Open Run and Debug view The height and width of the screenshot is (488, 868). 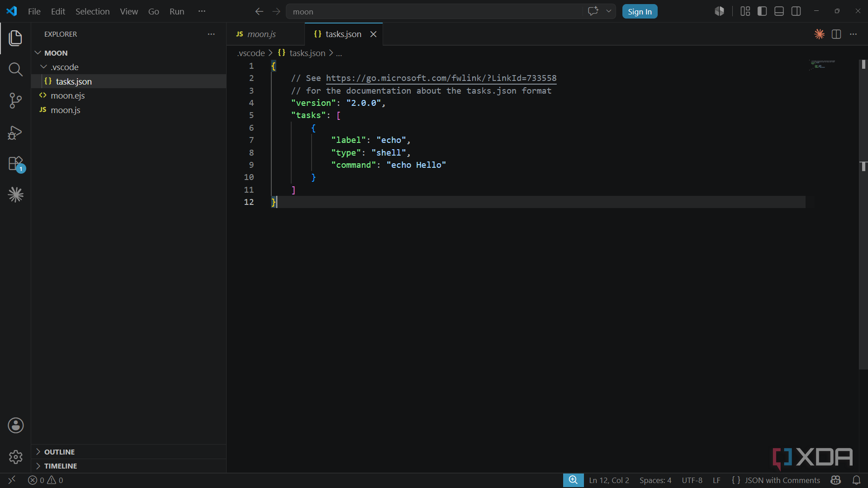(x=15, y=133)
